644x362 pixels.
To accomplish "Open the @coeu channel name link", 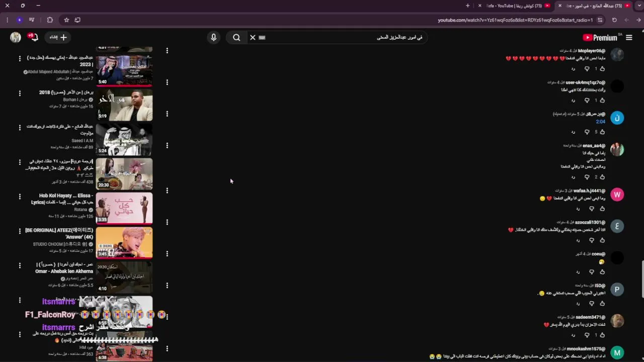I will (x=598, y=254).
